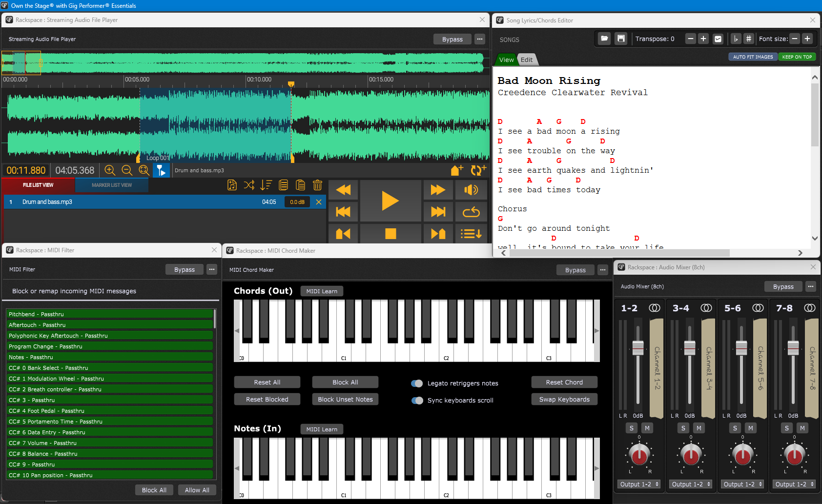The width and height of the screenshot is (822, 504).
Task: Jump to the previous marker
Action: click(x=343, y=234)
